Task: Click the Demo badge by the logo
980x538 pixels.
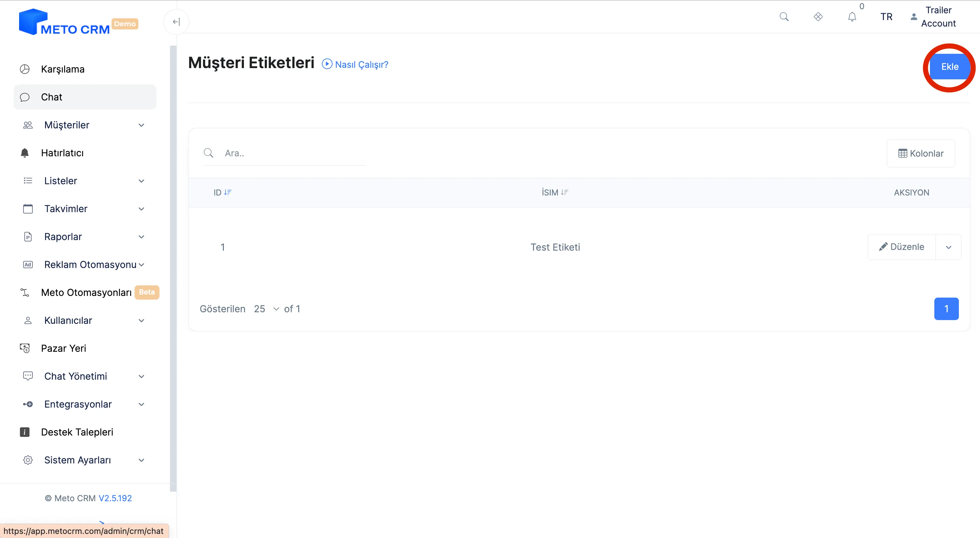Action: [x=125, y=23]
